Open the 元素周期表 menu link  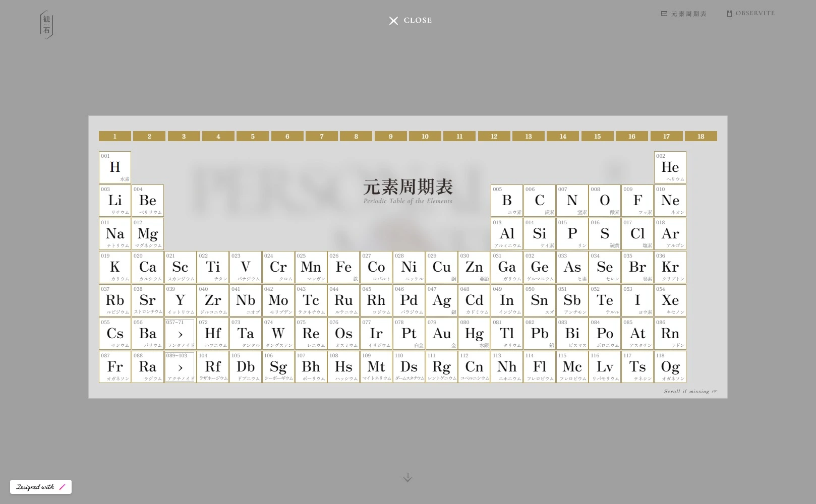689,14
